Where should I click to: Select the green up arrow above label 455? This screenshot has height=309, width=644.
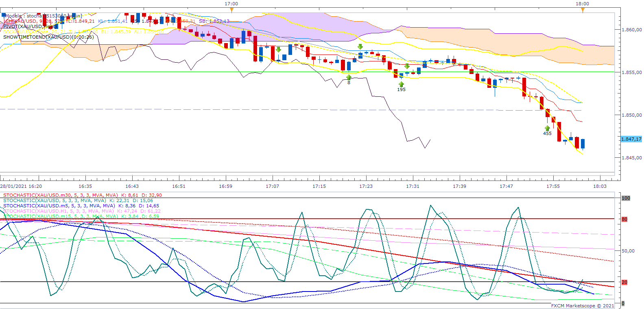point(548,128)
